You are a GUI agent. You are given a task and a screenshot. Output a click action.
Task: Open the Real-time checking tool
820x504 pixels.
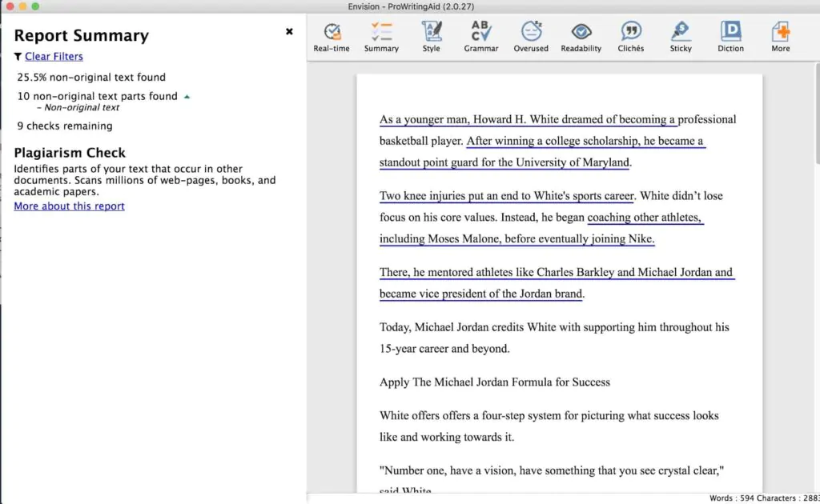pyautogui.click(x=331, y=37)
